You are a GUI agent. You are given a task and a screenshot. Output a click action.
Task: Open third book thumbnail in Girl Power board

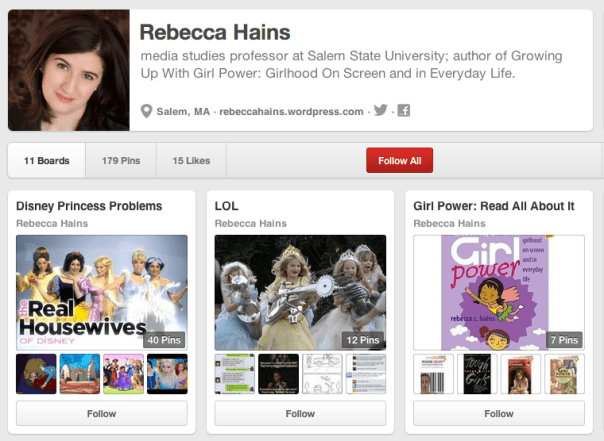[x=521, y=374]
